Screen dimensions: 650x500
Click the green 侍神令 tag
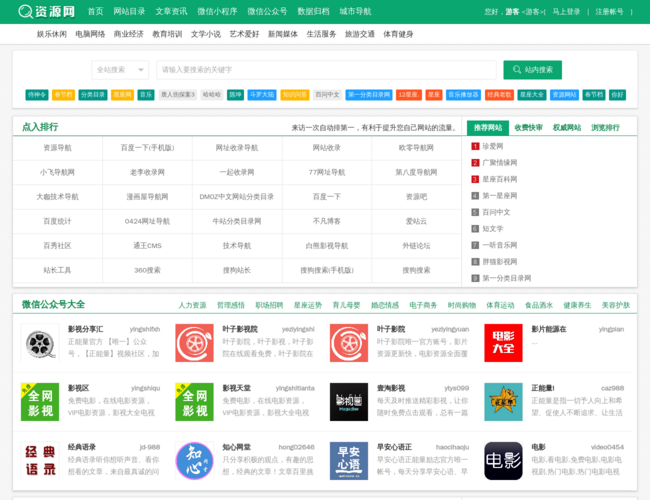[37, 95]
